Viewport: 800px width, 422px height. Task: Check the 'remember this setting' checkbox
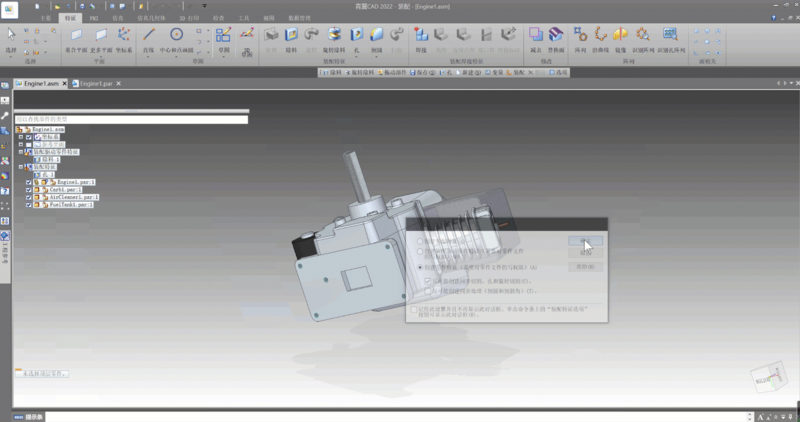414,311
